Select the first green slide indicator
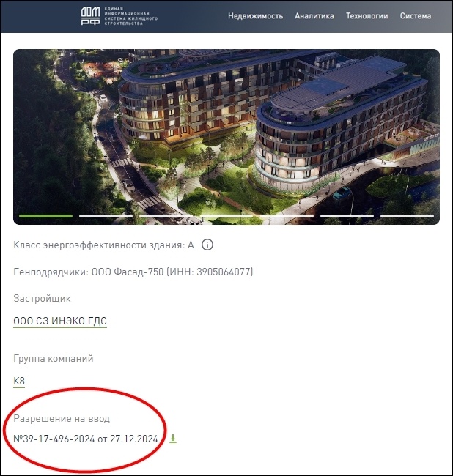This screenshot has width=453, height=476. coord(46,216)
